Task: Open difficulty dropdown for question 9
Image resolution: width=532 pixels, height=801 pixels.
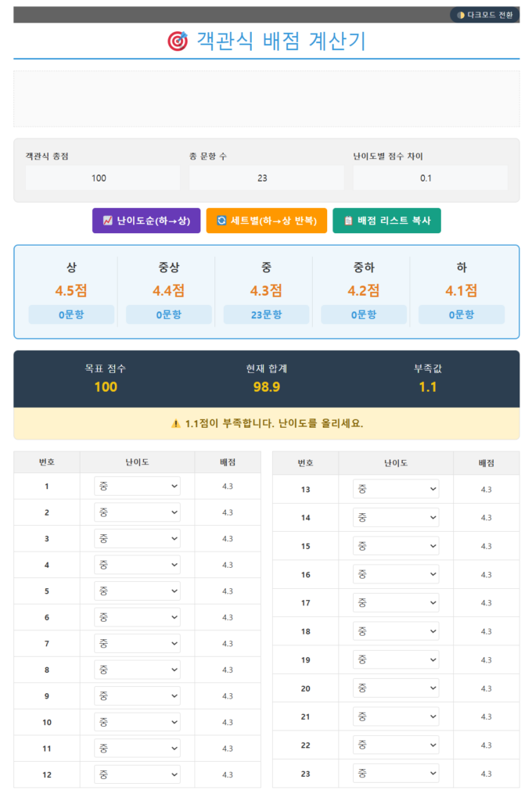Action: (137, 695)
